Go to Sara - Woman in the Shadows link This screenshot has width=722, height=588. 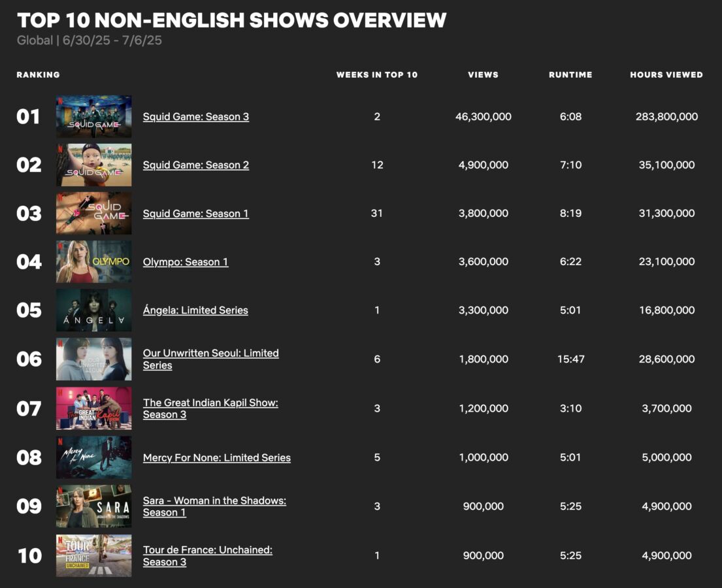click(x=214, y=506)
